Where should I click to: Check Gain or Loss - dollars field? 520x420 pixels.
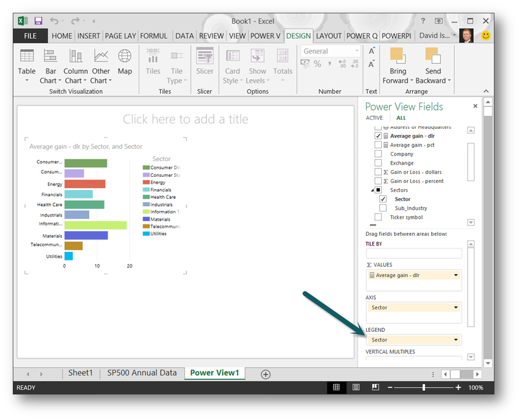point(378,172)
